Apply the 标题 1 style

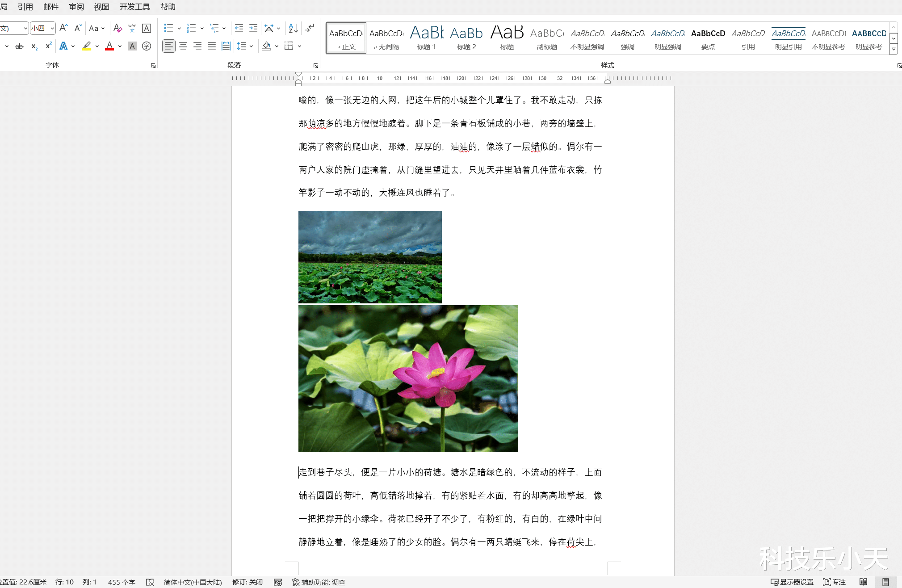click(x=426, y=38)
